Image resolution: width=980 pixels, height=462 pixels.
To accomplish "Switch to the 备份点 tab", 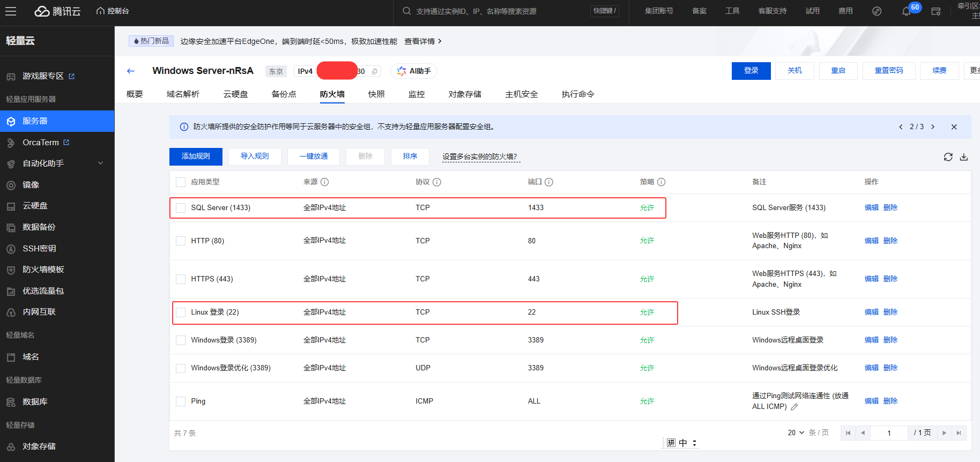I will (x=284, y=94).
